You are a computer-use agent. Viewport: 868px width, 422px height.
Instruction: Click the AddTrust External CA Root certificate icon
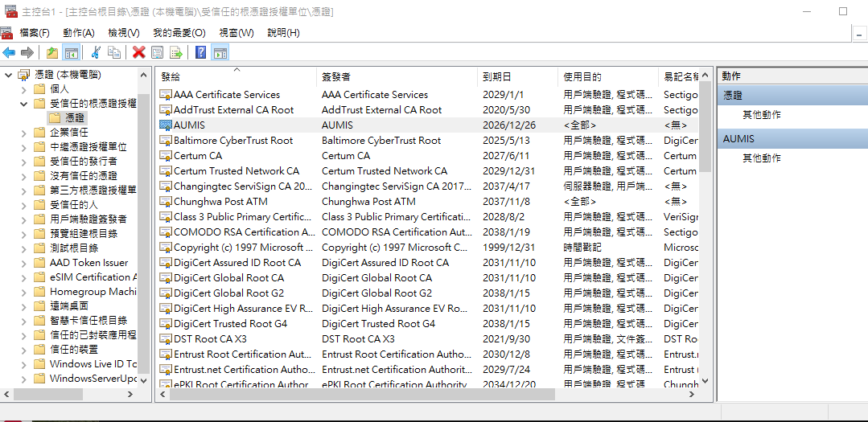tap(166, 110)
